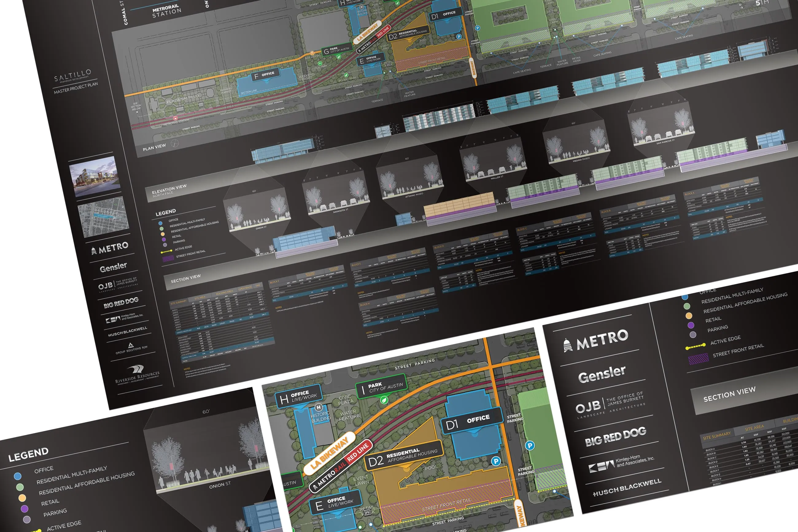Click the enlarged HUSCH BLACKWELL logo
798x532 pixels.
[x=627, y=487]
